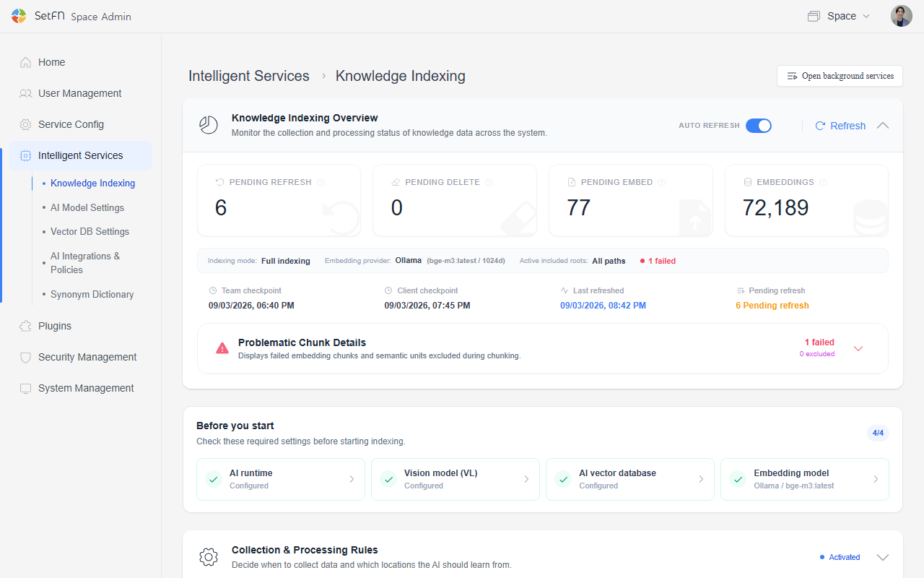
Task: Open Synonym Dictionary submenu item
Action: [92, 295]
